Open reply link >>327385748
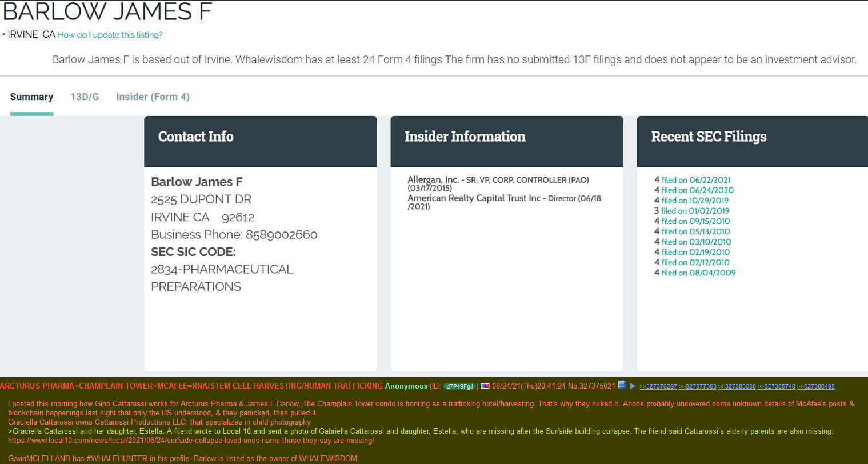The width and height of the screenshot is (868, 464). click(x=776, y=387)
